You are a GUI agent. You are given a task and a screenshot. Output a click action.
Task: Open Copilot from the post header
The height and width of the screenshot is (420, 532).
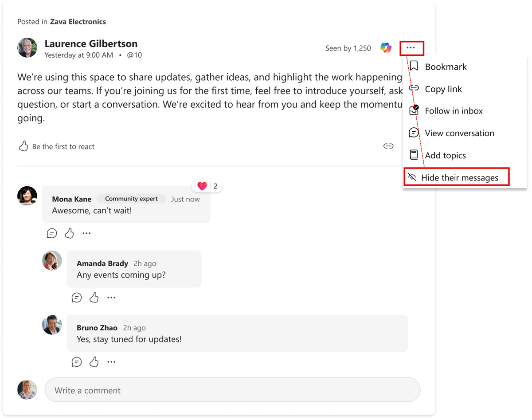[x=385, y=47]
